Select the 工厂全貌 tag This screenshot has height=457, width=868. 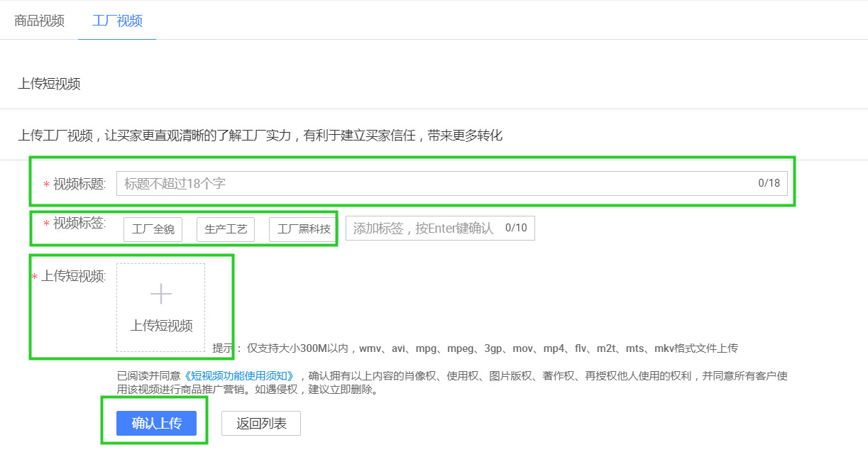153,229
